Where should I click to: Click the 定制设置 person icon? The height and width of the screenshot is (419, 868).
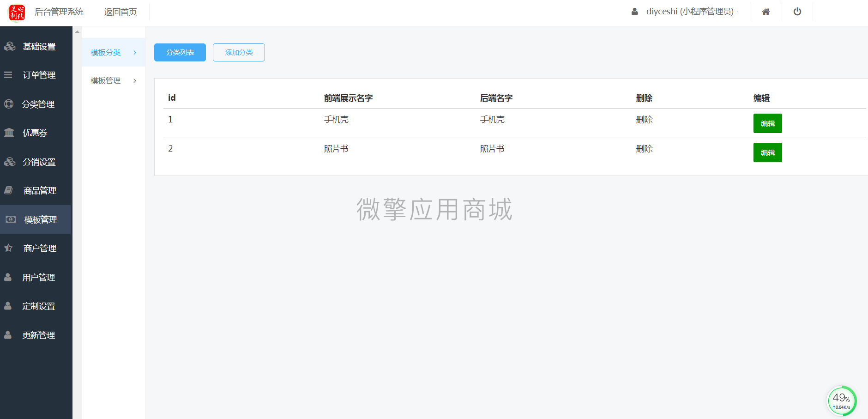point(8,306)
